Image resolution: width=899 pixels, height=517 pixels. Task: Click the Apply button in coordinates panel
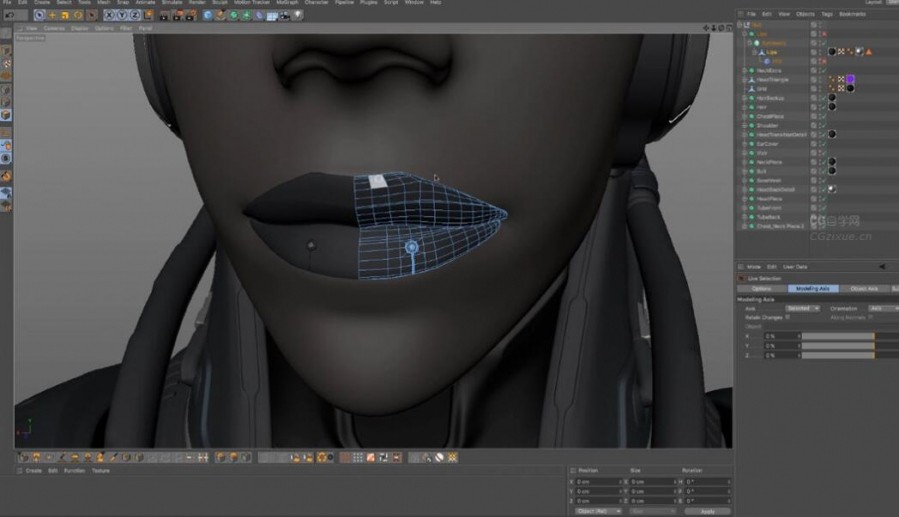708,511
